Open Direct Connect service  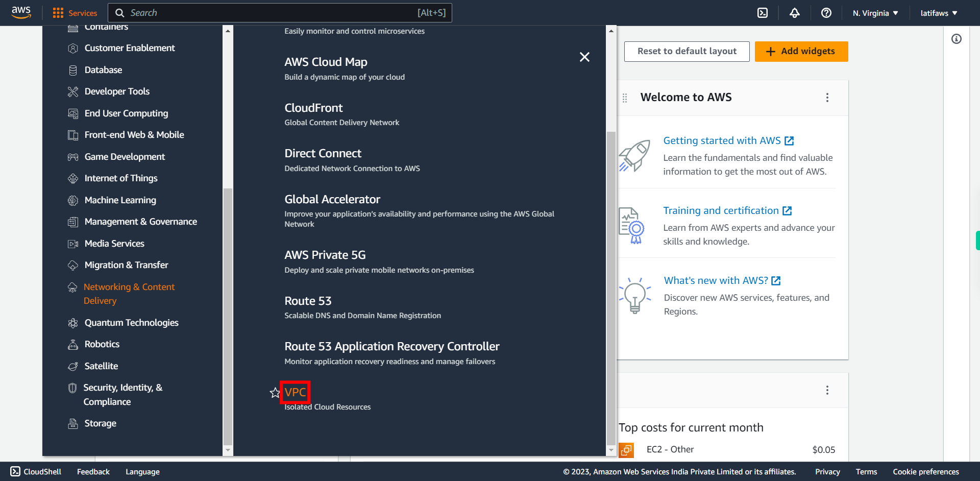click(x=323, y=153)
